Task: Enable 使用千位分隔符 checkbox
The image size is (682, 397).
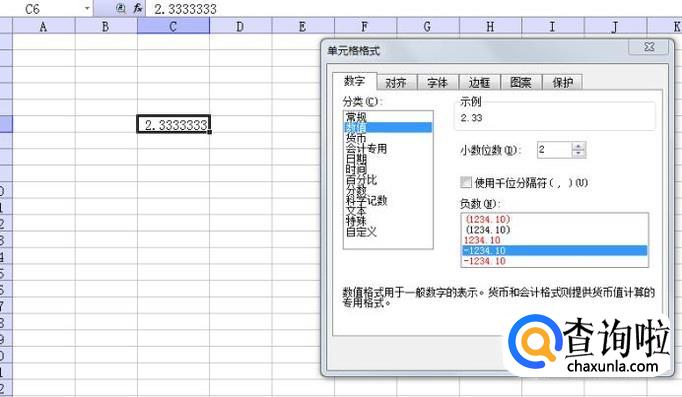Action: (x=466, y=182)
